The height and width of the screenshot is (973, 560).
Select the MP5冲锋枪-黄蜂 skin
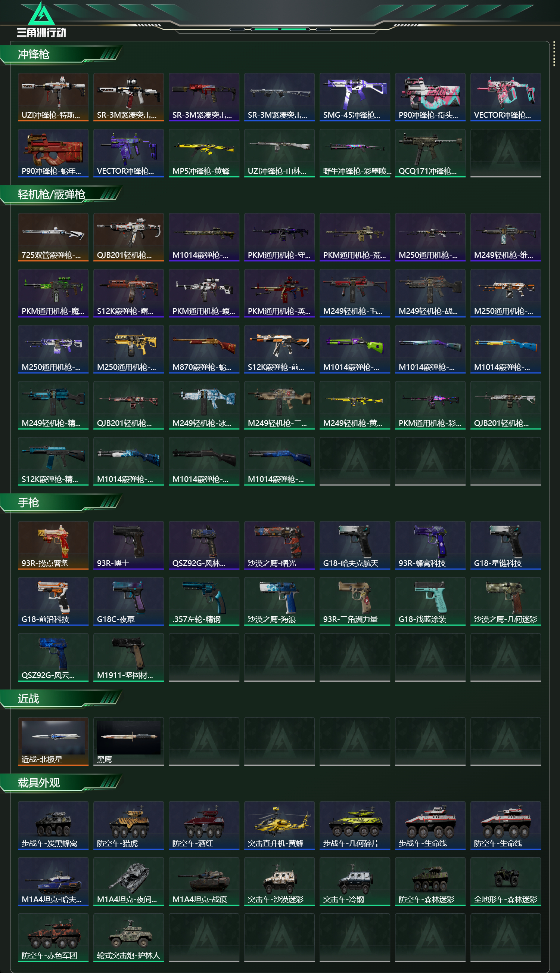204,153
